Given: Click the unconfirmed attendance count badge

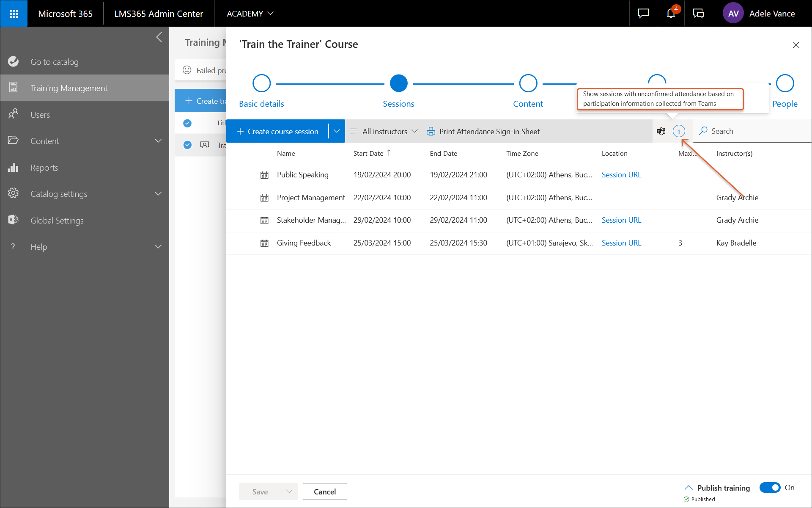Looking at the screenshot, I should pos(679,131).
